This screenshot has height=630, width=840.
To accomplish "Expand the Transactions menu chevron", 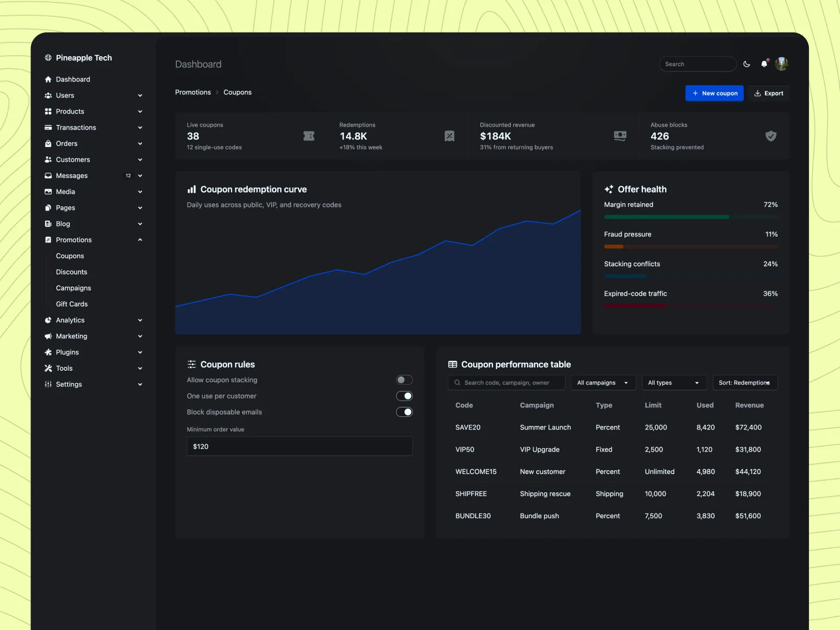I will (x=140, y=128).
